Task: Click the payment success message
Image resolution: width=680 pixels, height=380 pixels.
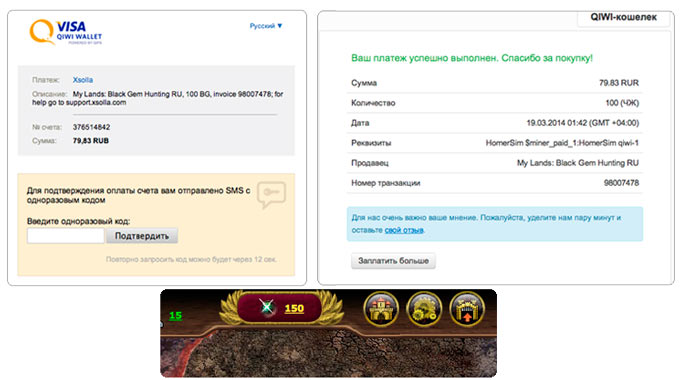Action: 472,58
